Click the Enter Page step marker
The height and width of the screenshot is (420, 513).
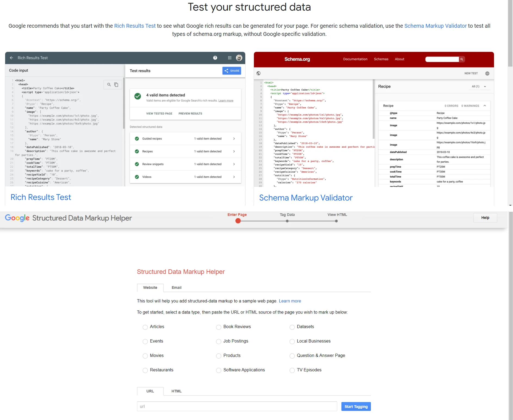click(238, 221)
